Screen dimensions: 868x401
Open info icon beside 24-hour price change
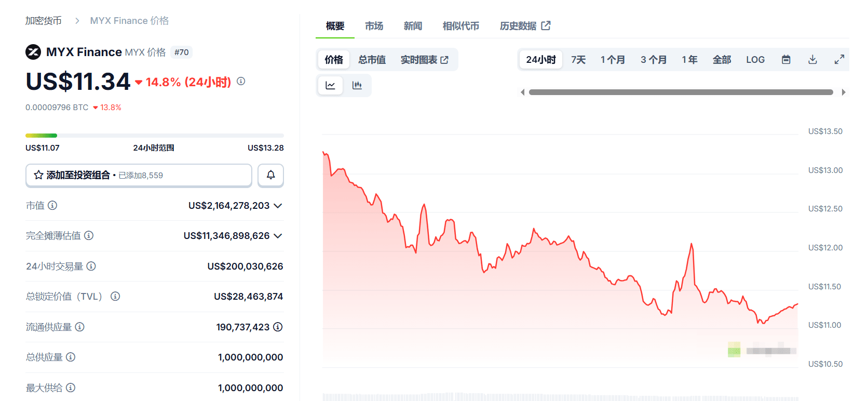coord(241,81)
